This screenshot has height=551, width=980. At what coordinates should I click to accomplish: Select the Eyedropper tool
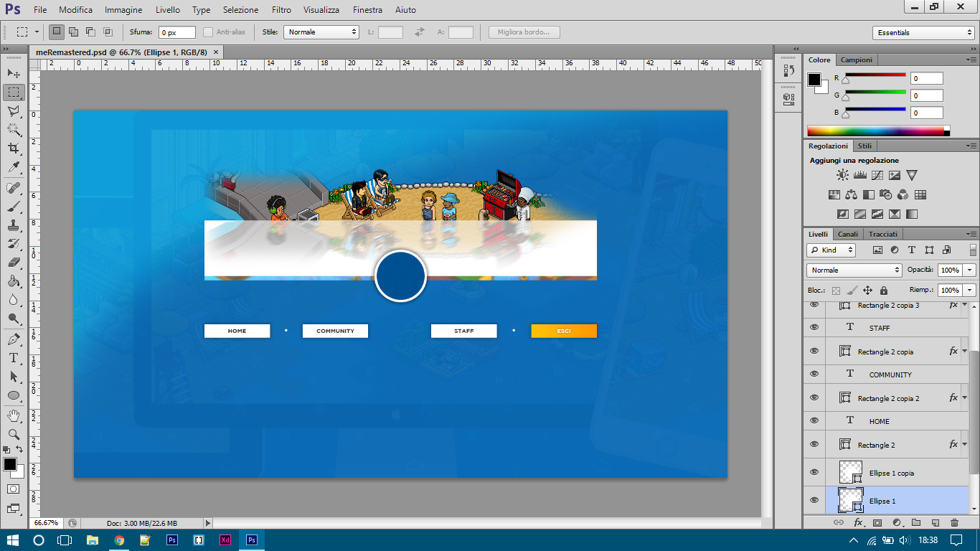pyautogui.click(x=14, y=167)
